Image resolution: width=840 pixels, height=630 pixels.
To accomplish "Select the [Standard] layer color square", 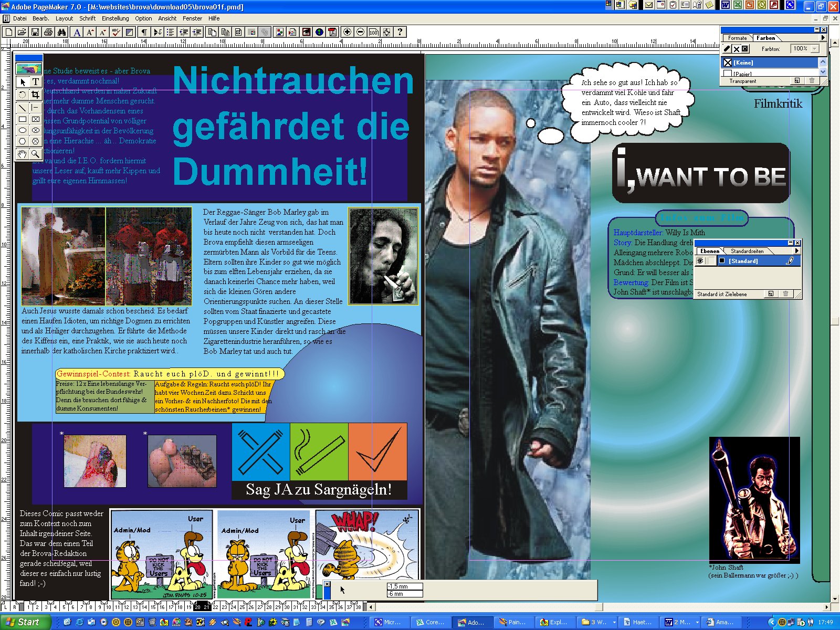I will point(722,261).
